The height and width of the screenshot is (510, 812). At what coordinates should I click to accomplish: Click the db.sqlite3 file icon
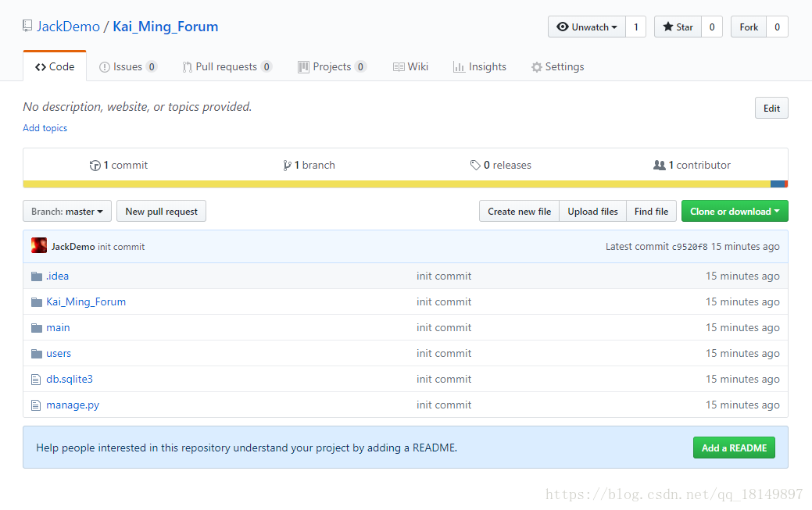tap(36, 380)
